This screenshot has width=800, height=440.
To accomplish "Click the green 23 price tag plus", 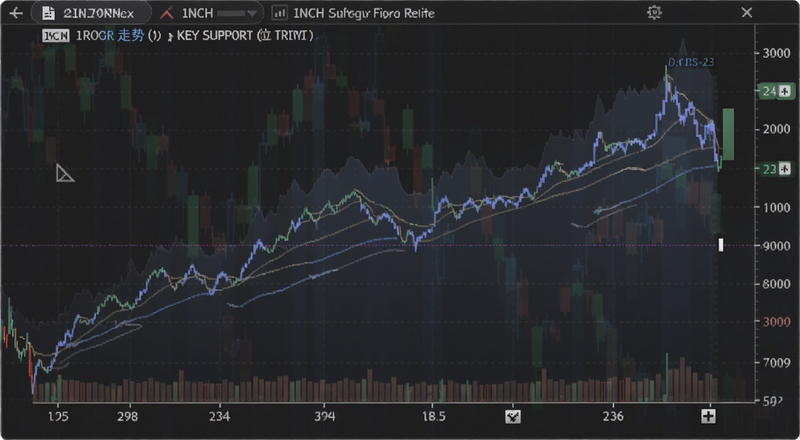I will point(785,168).
